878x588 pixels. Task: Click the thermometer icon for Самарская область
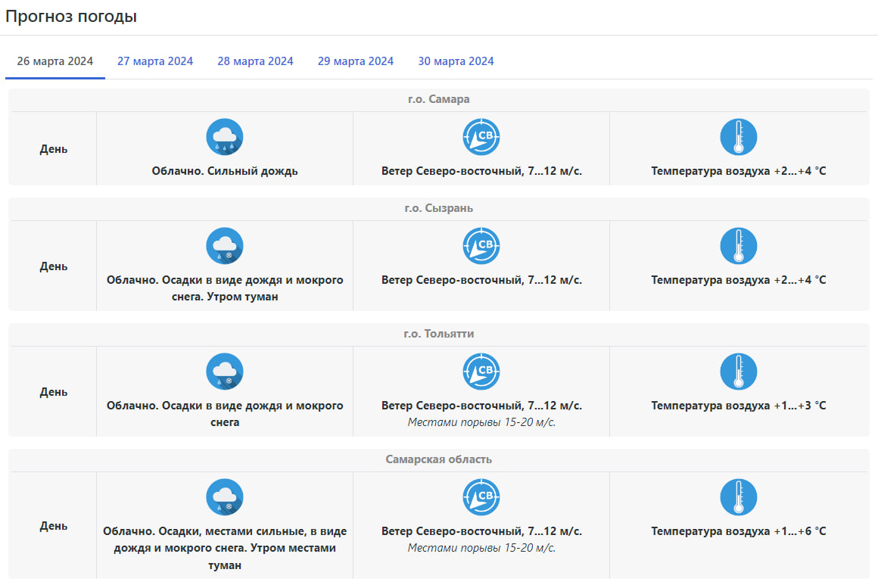coord(738,497)
